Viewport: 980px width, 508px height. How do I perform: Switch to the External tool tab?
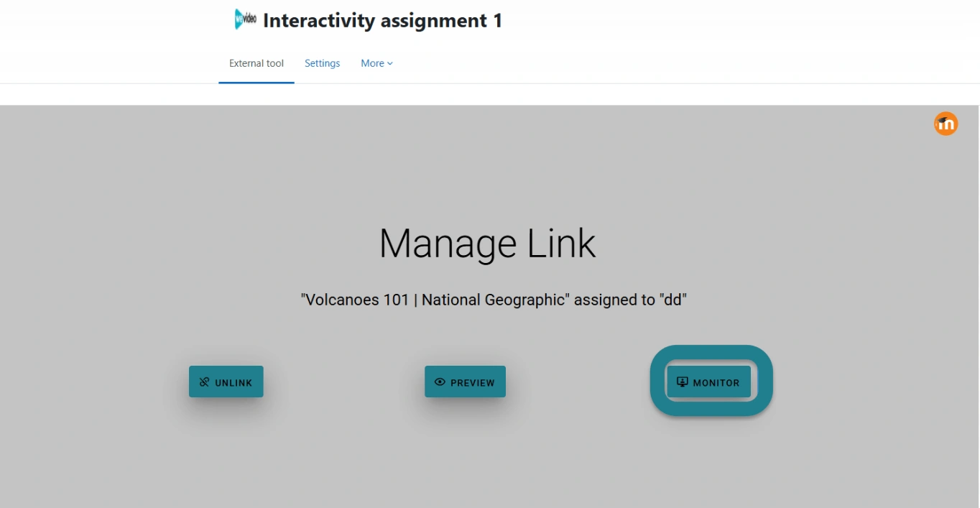(x=256, y=63)
